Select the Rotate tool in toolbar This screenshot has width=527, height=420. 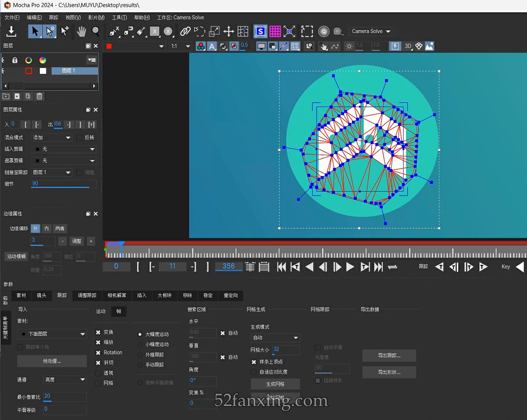200,31
